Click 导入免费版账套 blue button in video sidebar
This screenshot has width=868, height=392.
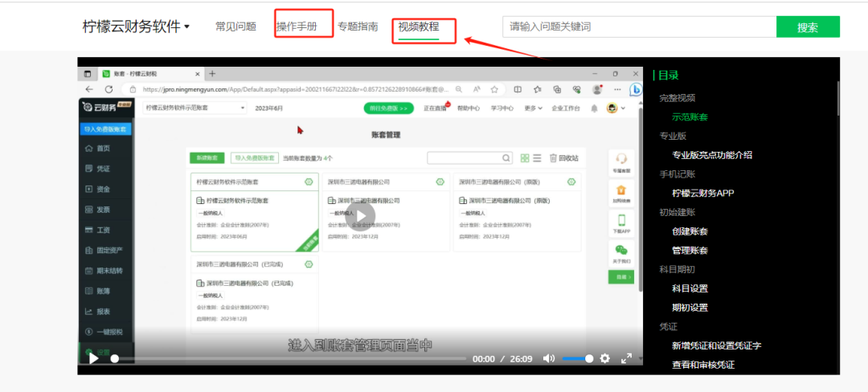pyautogui.click(x=105, y=129)
